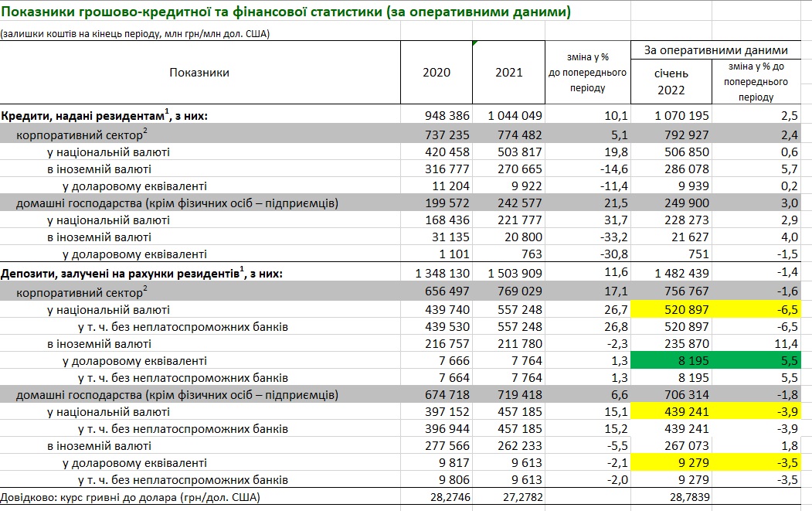Image resolution: width=812 pixels, height=511 pixels.
Task: Select the yellow highlighted cell 9 279
Action: coord(671,463)
